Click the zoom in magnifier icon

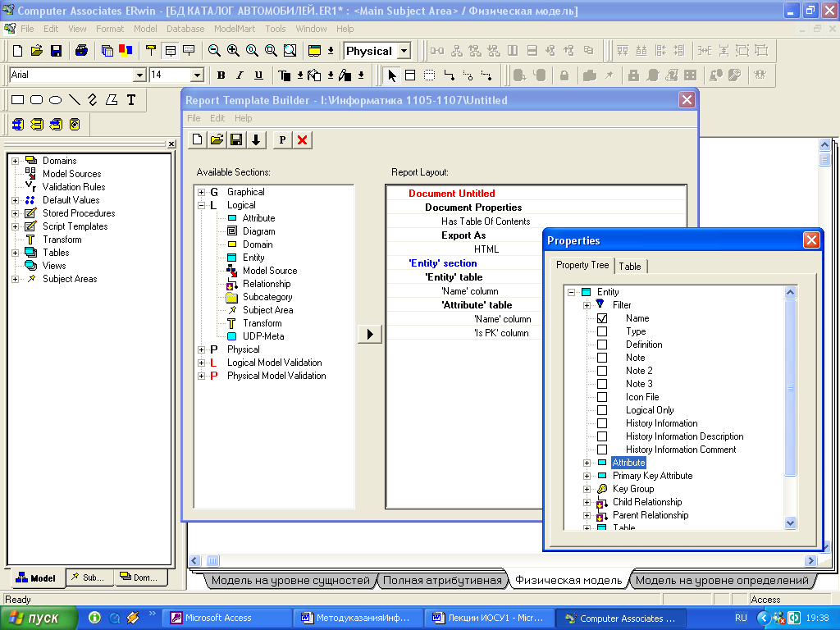click(233, 51)
